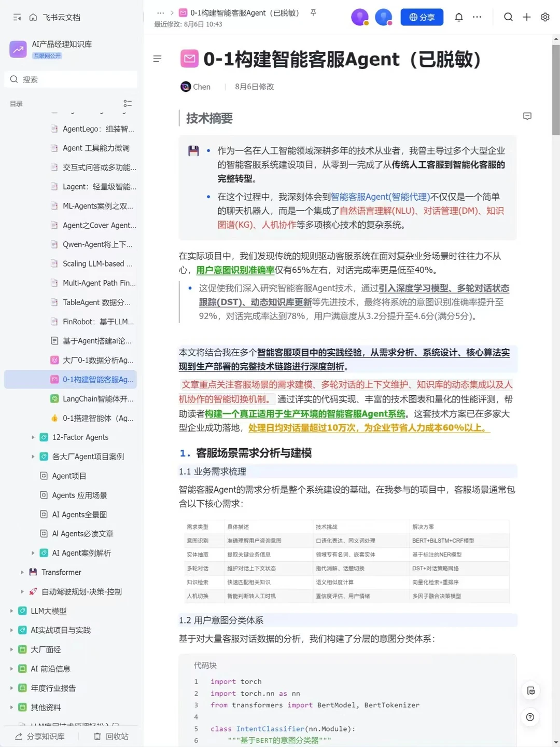The width and height of the screenshot is (560, 747).
Task: Add a comment via the 技术摘要 comment icon
Action: pyautogui.click(x=527, y=116)
